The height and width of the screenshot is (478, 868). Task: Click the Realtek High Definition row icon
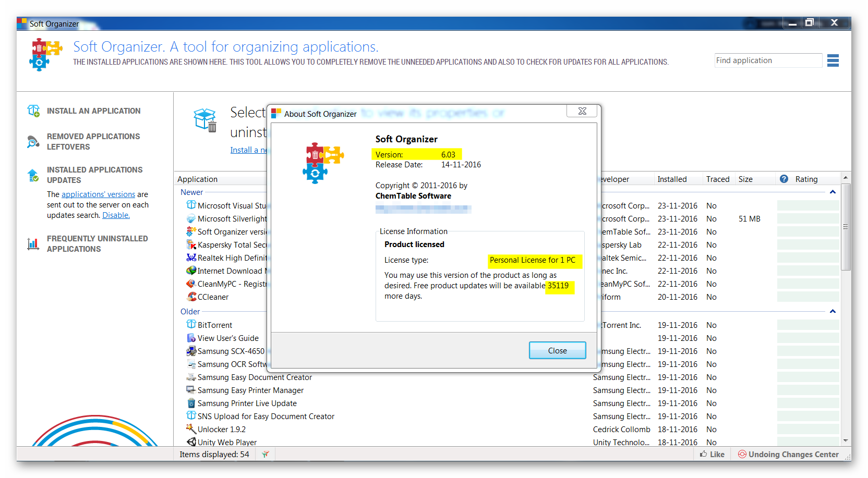(x=191, y=258)
